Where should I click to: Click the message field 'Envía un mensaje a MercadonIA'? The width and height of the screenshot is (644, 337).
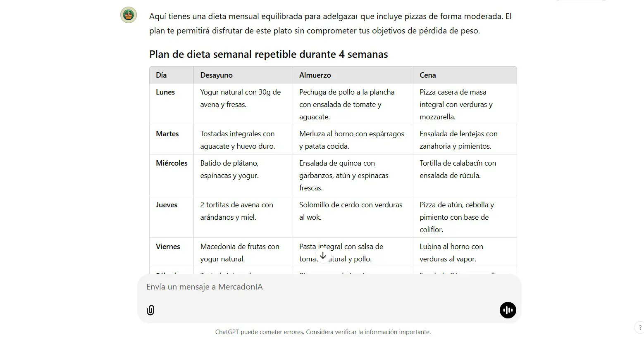(322, 287)
